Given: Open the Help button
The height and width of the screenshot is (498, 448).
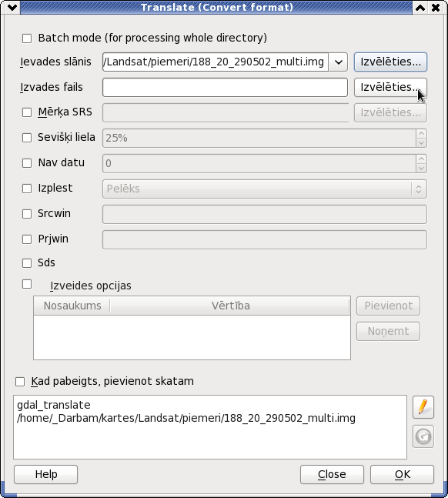Looking at the screenshot, I should 45,474.
